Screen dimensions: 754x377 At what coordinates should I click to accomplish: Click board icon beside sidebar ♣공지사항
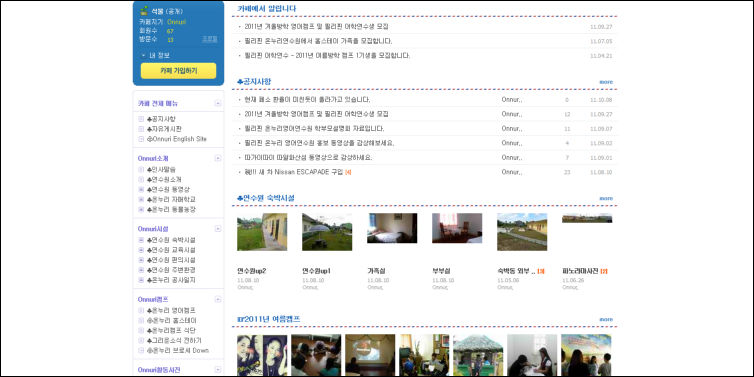tap(141, 119)
